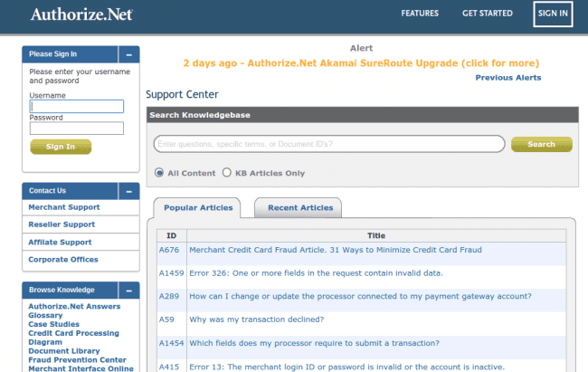View Previous Alerts link

(508, 78)
